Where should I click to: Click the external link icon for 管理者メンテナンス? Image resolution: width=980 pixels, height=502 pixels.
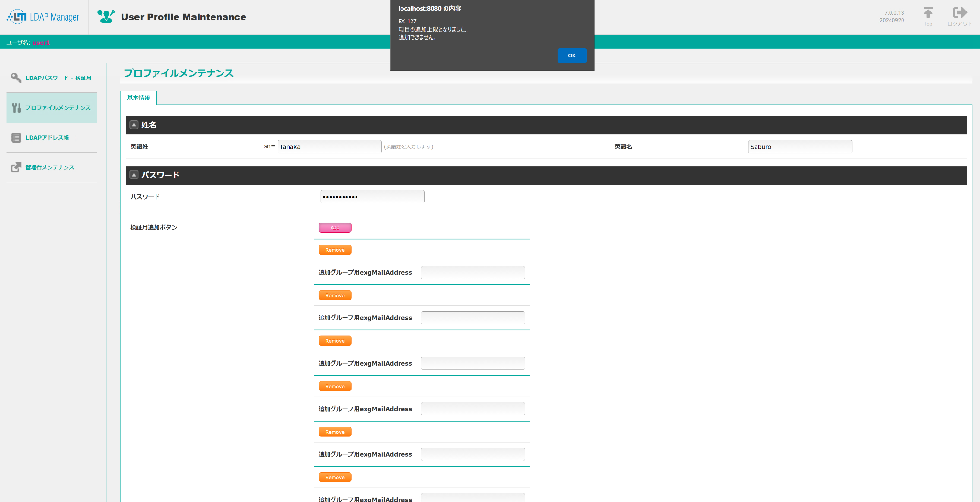(x=16, y=167)
